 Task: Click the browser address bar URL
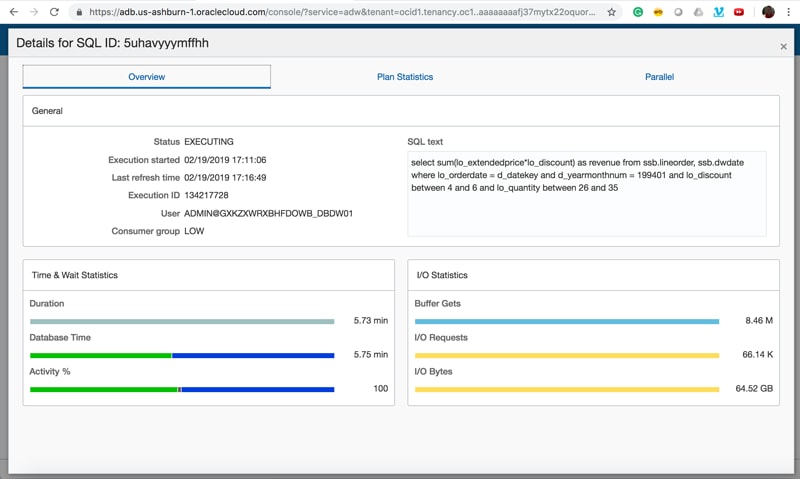click(340, 13)
